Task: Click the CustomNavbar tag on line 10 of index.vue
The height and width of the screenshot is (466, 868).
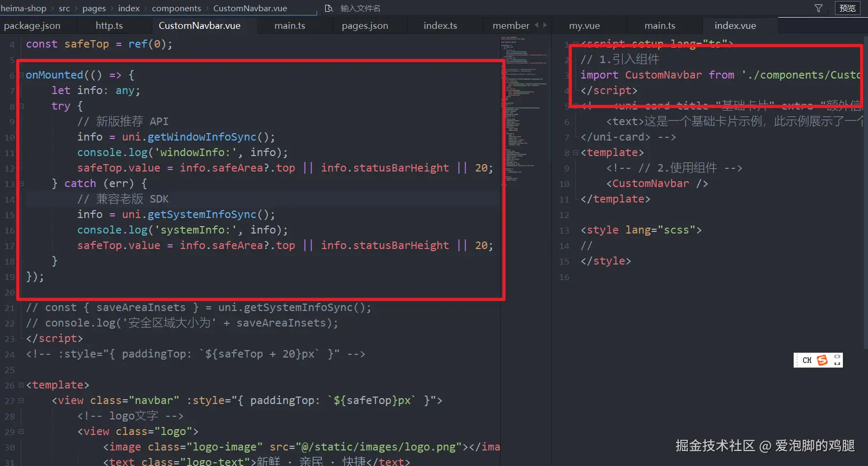Action: [x=657, y=183]
